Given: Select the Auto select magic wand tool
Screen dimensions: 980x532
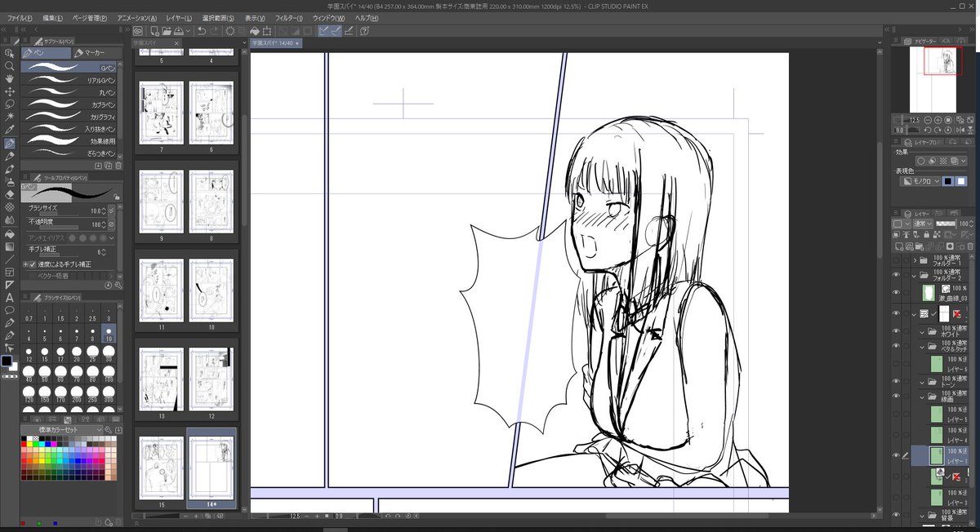Looking at the screenshot, I should [x=10, y=117].
